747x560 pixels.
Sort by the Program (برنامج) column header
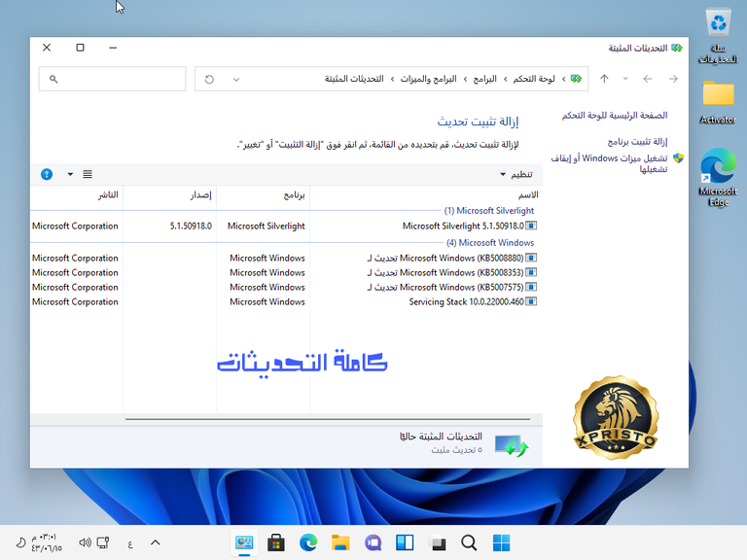pyautogui.click(x=264, y=194)
